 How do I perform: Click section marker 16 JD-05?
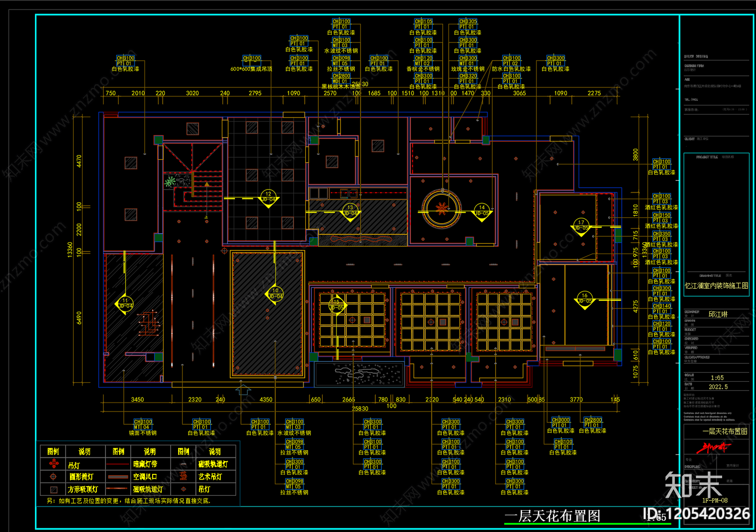click(x=584, y=299)
